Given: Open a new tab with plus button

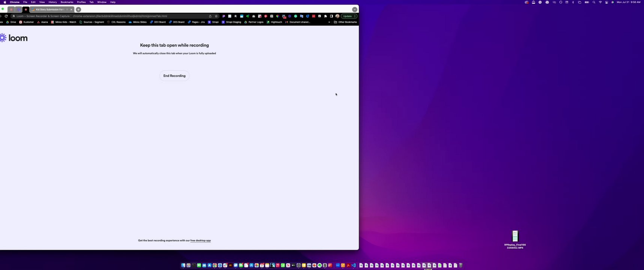Looking at the screenshot, I should (x=78, y=9).
